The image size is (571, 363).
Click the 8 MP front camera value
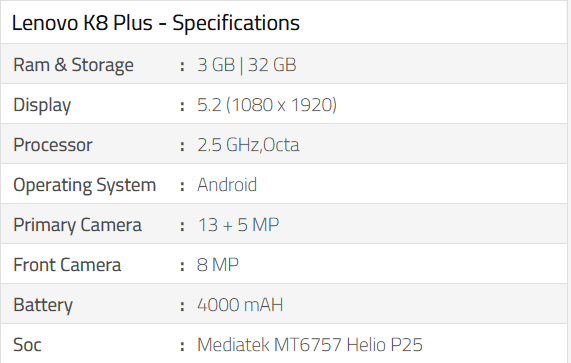(x=217, y=265)
